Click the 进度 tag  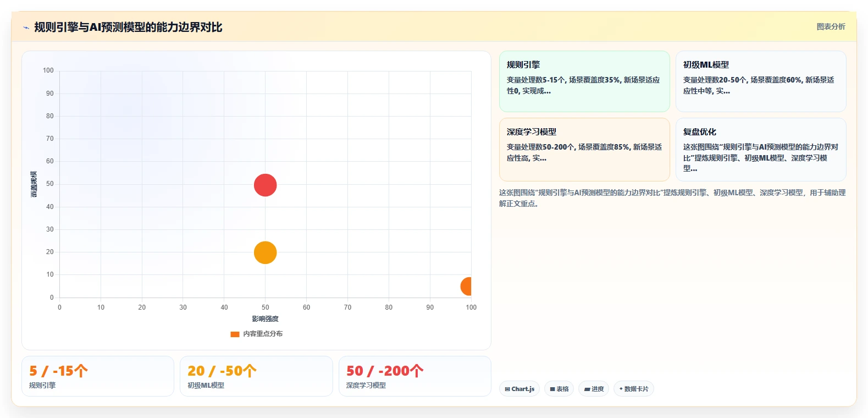click(x=594, y=389)
